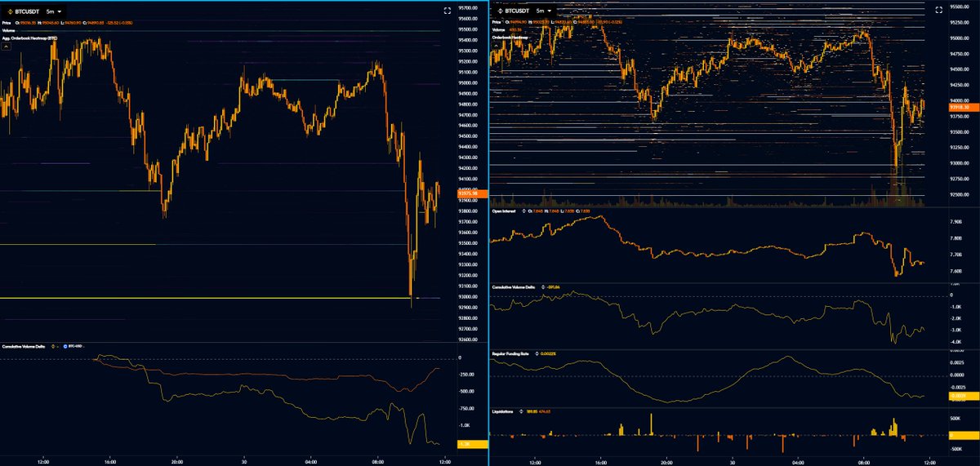Click the 12:00 start label on left time axis
Viewport: 980px width, 466px height.
click(x=44, y=461)
